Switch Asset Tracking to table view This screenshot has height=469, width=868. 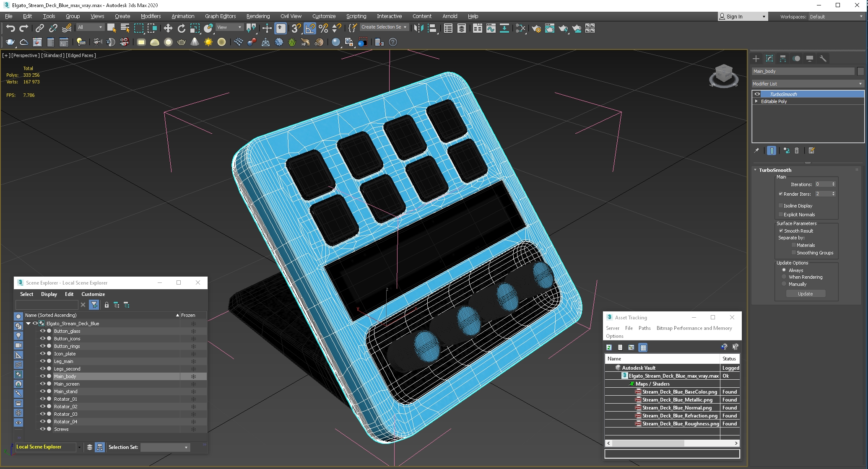point(643,347)
